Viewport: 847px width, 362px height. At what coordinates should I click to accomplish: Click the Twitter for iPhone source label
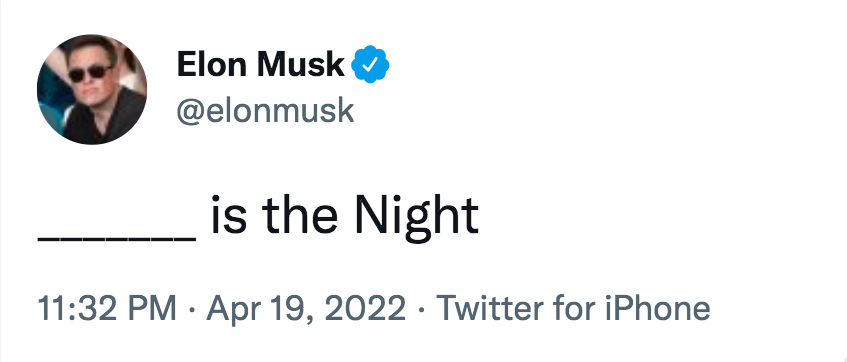tap(573, 308)
